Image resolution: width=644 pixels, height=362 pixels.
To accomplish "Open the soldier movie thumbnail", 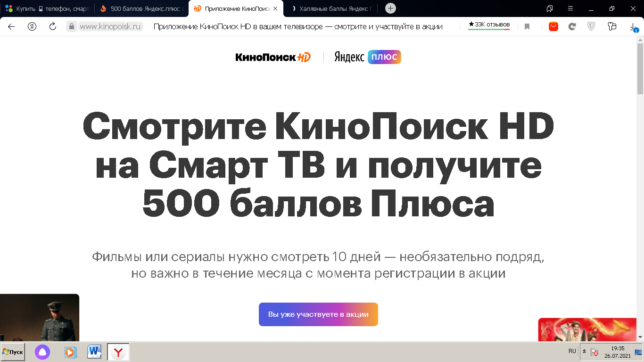I will 40,318.
